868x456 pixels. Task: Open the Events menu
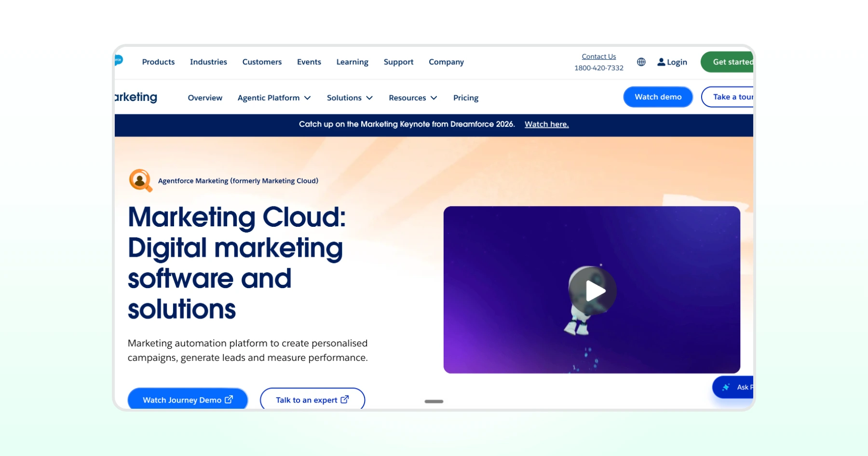click(x=309, y=62)
